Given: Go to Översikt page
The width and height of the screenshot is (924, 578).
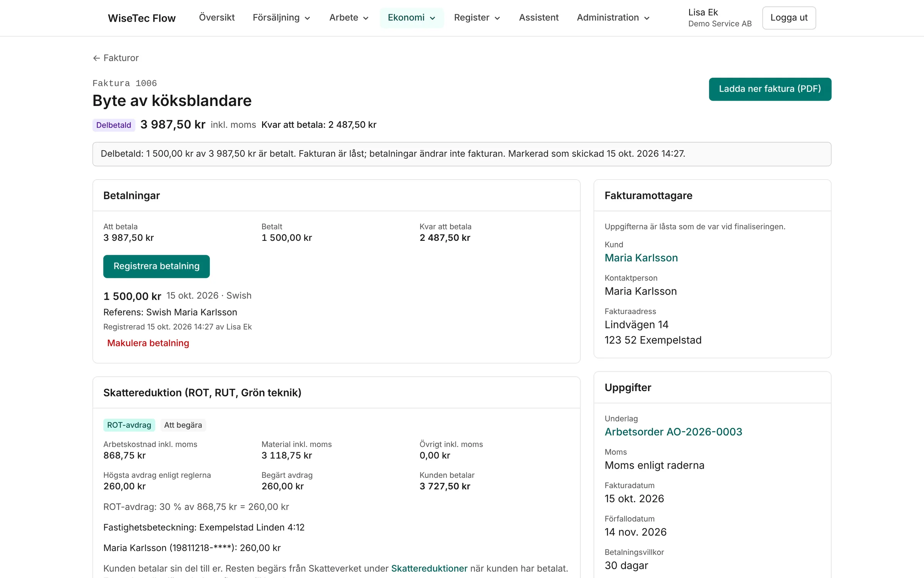Looking at the screenshot, I should point(217,18).
